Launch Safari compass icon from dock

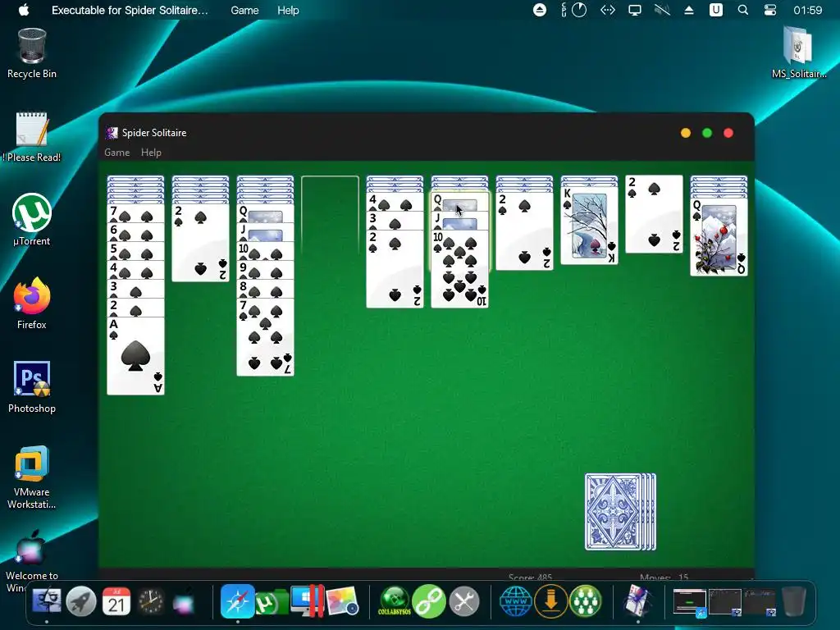click(237, 601)
